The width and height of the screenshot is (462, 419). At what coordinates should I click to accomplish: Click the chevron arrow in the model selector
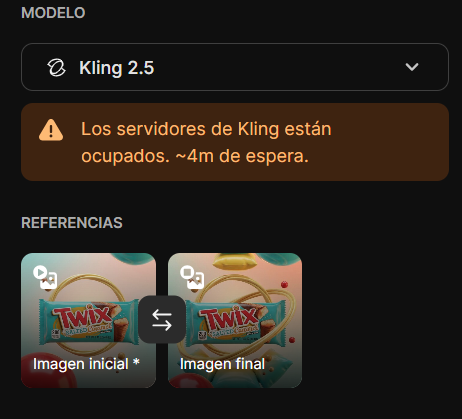[412, 67]
